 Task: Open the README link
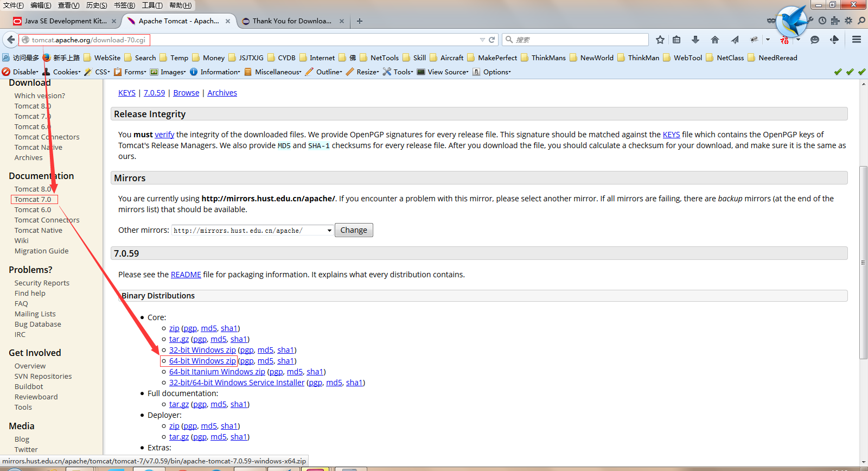(x=186, y=275)
